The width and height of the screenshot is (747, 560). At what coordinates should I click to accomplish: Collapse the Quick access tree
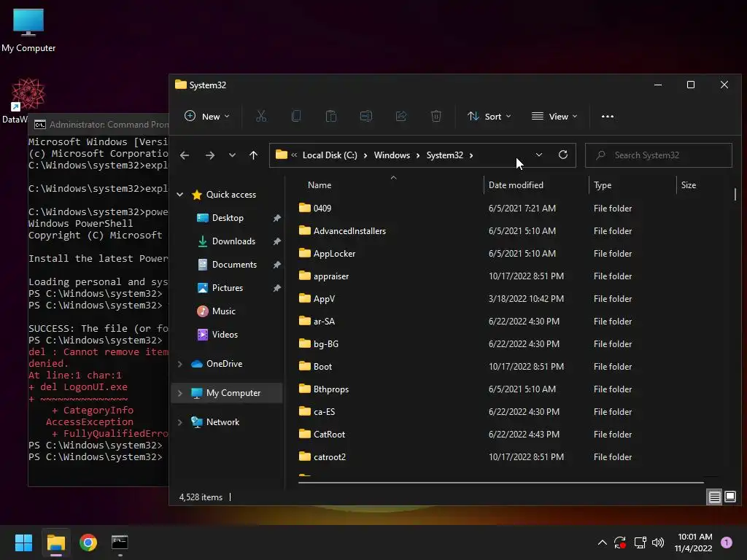pos(180,194)
